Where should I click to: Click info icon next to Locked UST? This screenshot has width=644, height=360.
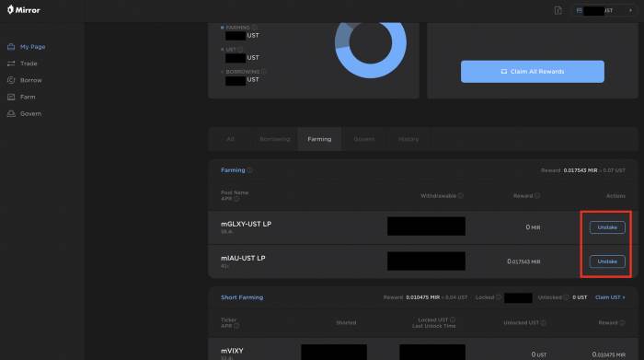click(453, 319)
